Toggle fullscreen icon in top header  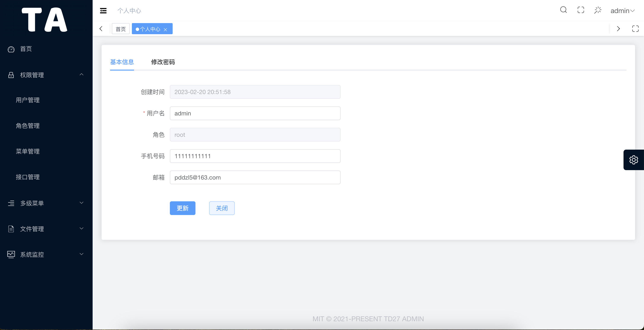click(580, 10)
